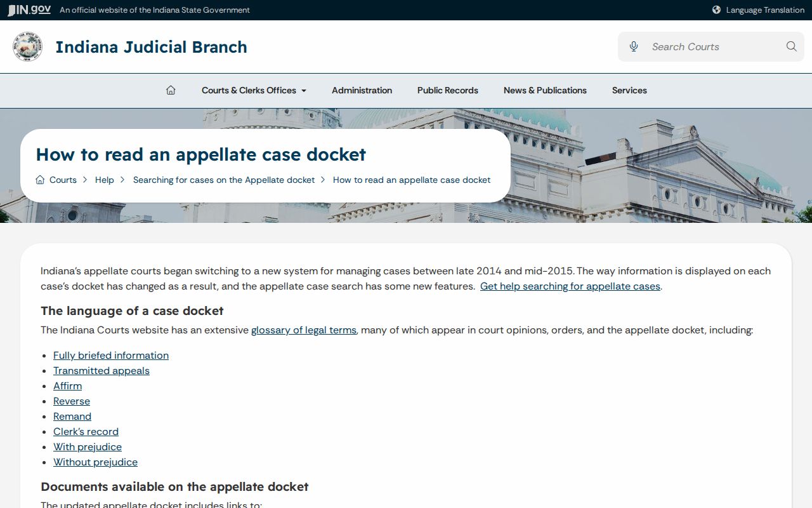Open the glossary of legal terms link
The height and width of the screenshot is (508, 812).
[x=304, y=330]
